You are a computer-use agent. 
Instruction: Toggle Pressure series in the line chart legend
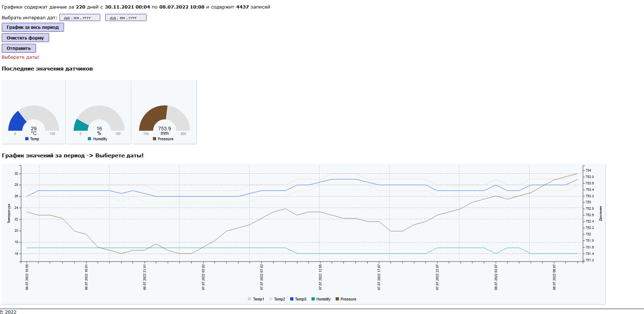[346, 299]
